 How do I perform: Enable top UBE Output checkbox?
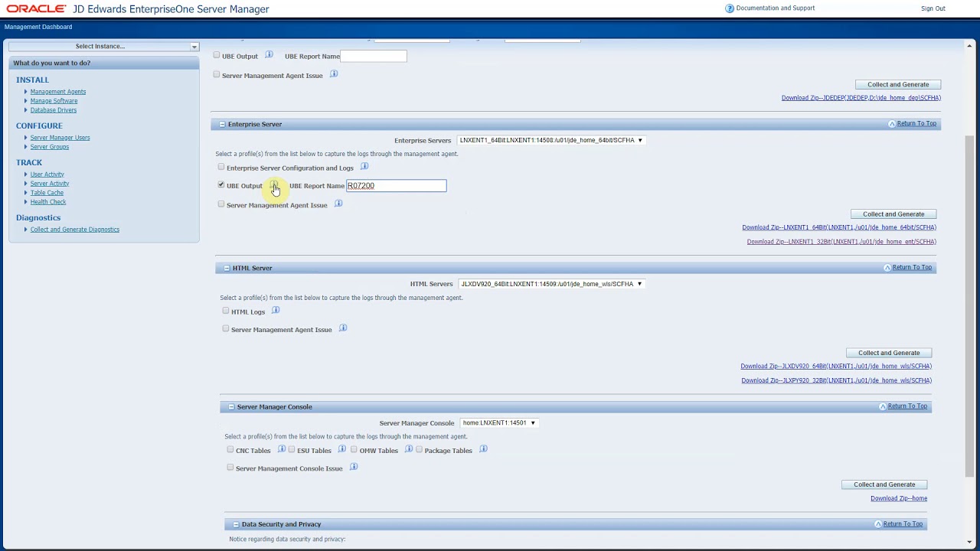pyautogui.click(x=217, y=55)
